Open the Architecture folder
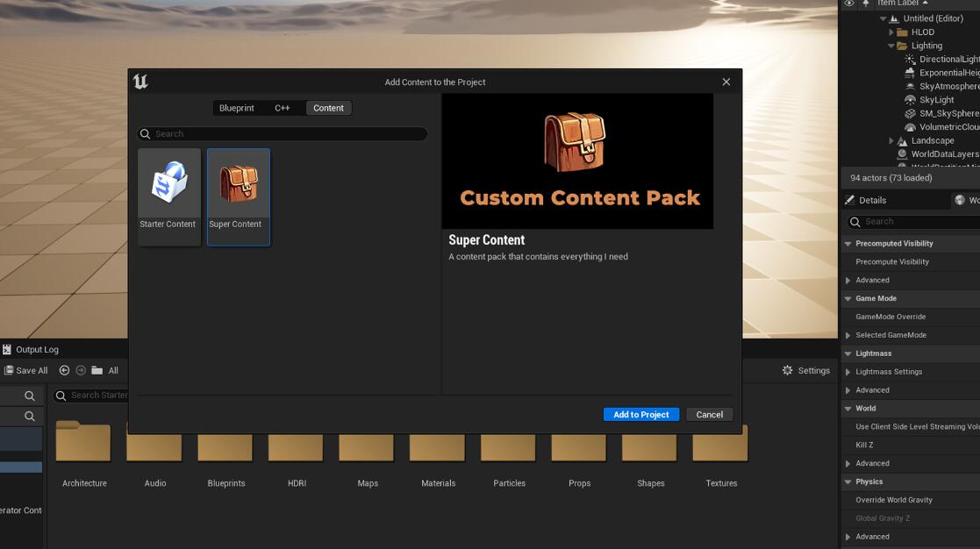Image resolution: width=980 pixels, height=549 pixels. pyautogui.click(x=83, y=443)
